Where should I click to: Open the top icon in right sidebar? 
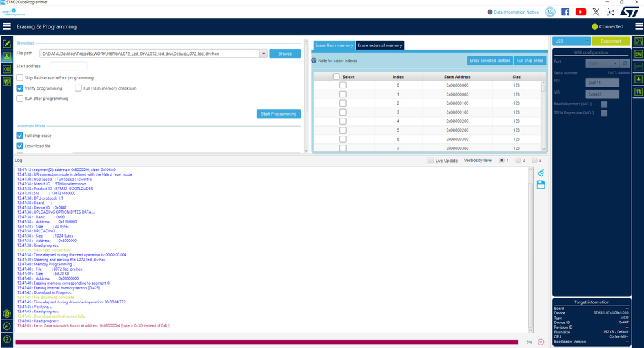(638, 41)
